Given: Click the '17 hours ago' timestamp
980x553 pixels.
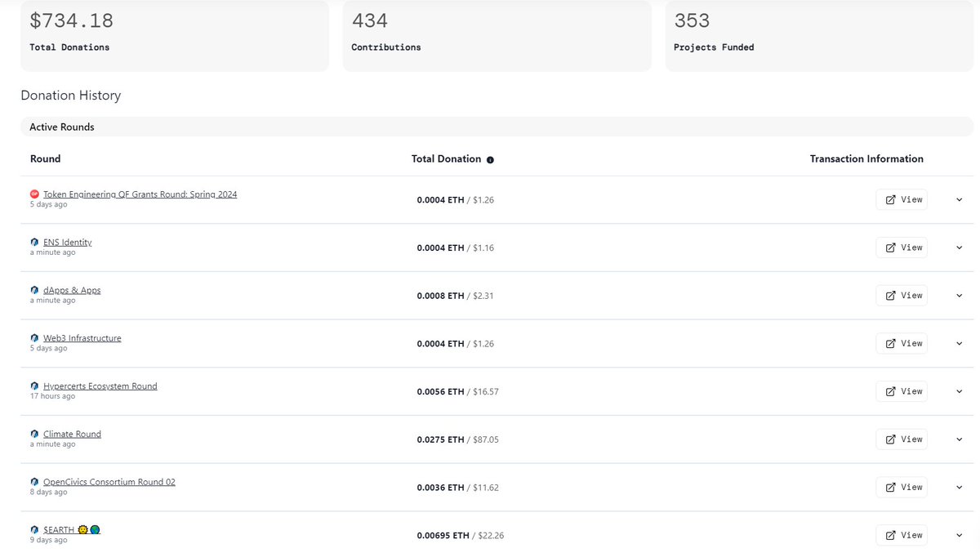Looking at the screenshot, I should click(52, 396).
